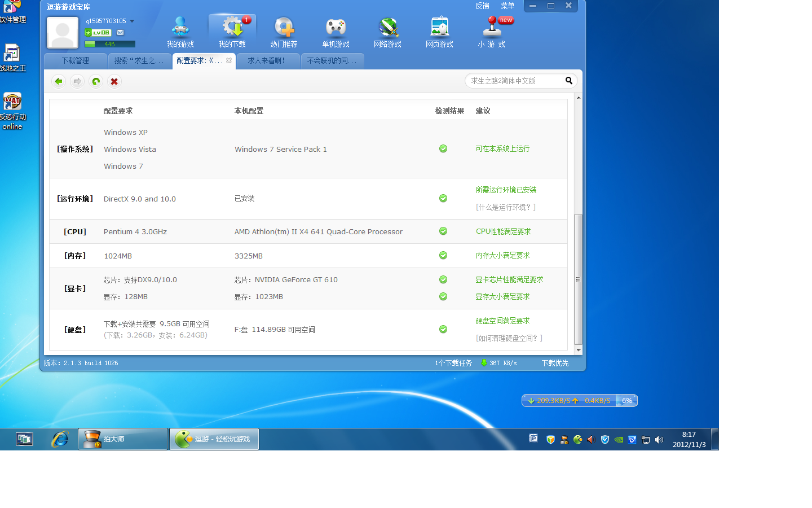Switch to the 不会联机的同… tab
This screenshot has height=508, width=812.
pyautogui.click(x=332, y=61)
